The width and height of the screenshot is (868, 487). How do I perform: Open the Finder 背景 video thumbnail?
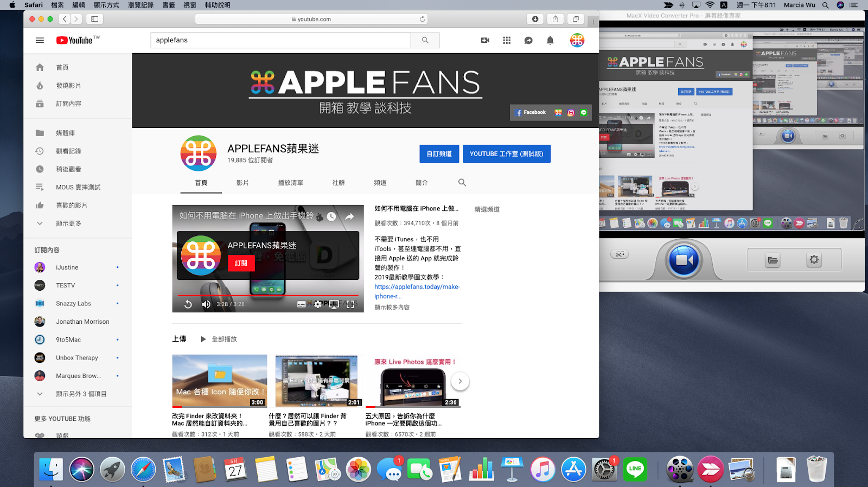[316, 381]
